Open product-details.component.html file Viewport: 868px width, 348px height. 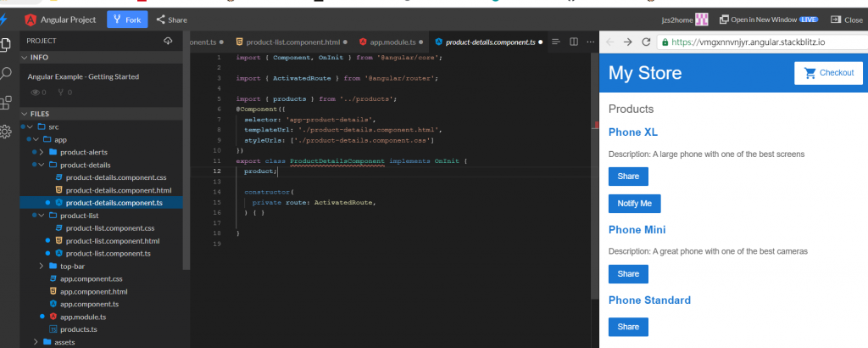coord(119,190)
